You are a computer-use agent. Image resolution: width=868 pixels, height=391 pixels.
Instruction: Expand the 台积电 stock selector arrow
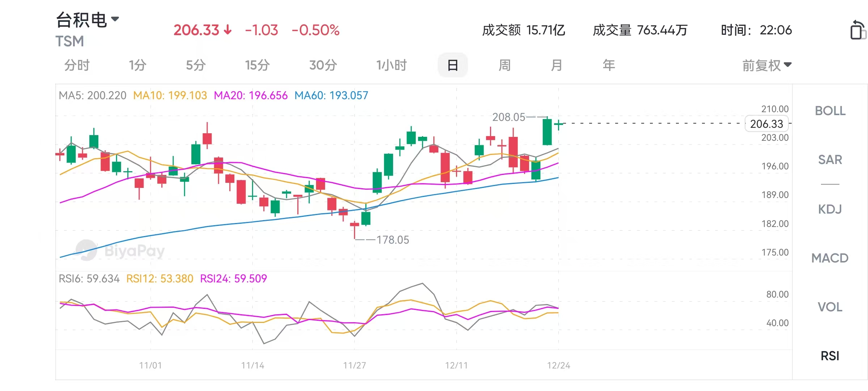click(x=115, y=19)
